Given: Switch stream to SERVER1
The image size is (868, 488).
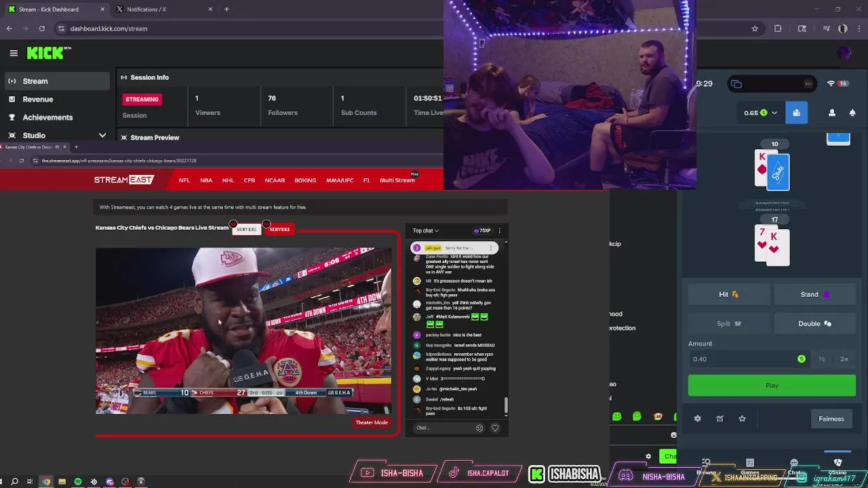Looking at the screenshot, I should tap(246, 229).
